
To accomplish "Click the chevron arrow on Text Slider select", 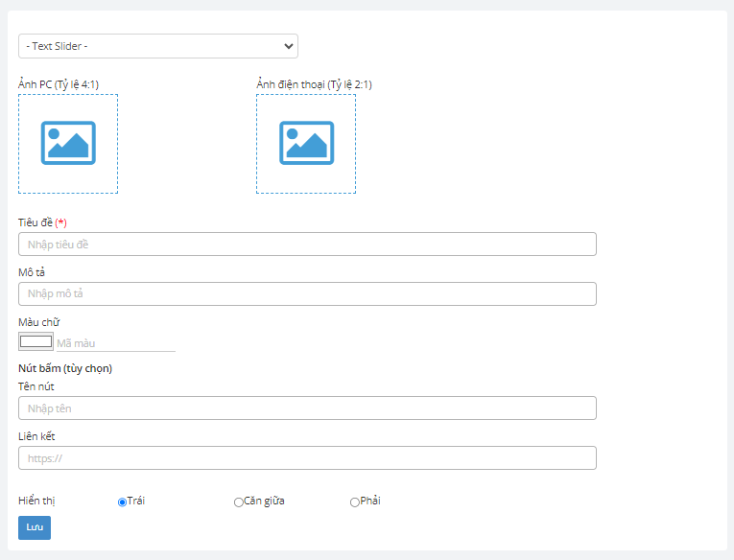I will point(288,46).
